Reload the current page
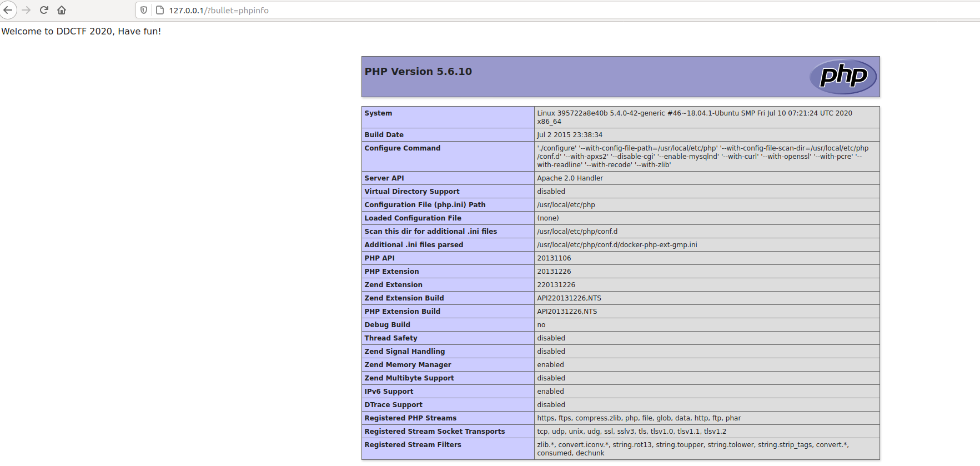Screen dimensions: 980x466 click(x=44, y=10)
